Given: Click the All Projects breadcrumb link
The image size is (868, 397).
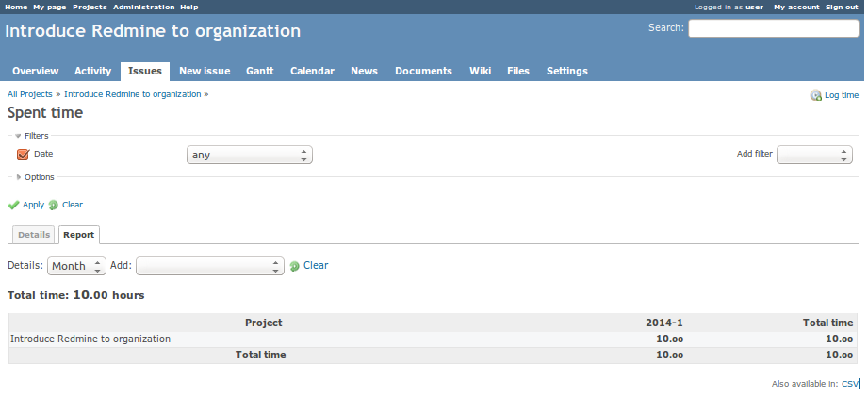Looking at the screenshot, I should (30, 94).
